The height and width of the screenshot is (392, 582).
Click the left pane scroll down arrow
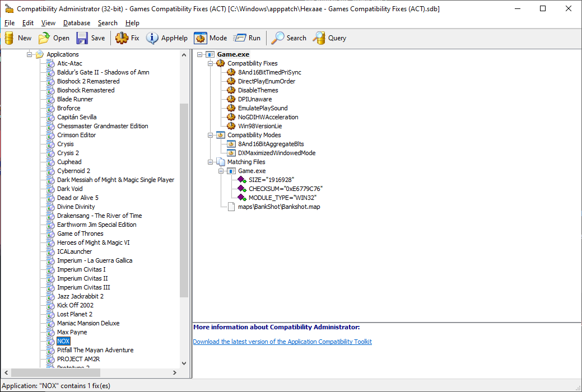tap(184, 363)
